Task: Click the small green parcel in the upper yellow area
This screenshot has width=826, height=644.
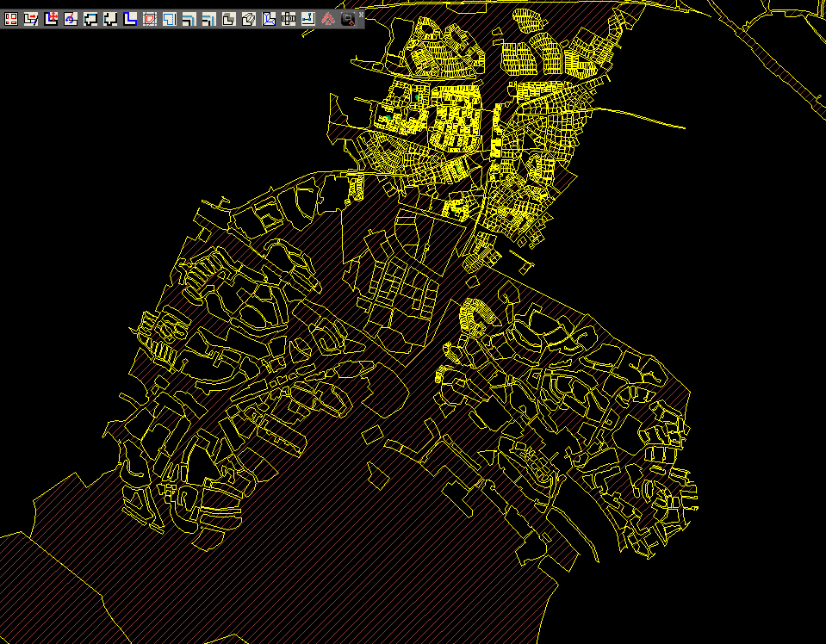Action: point(388,117)
